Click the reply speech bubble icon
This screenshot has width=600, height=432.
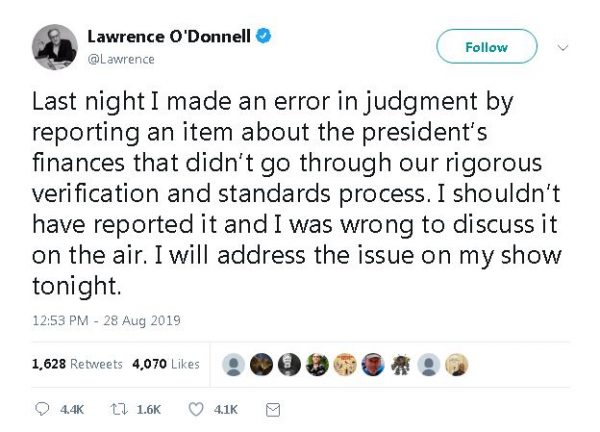coord(42,409)
